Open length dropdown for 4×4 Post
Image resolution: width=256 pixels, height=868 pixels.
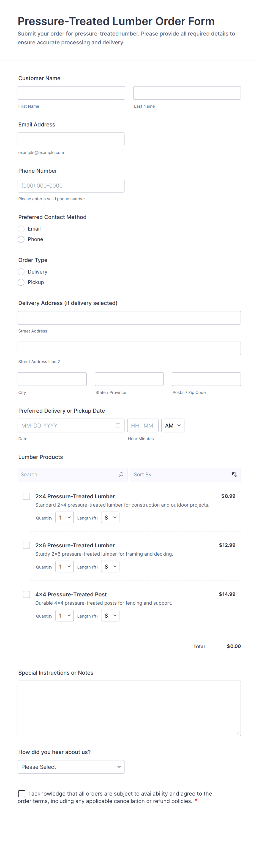(x=110, y=616)
